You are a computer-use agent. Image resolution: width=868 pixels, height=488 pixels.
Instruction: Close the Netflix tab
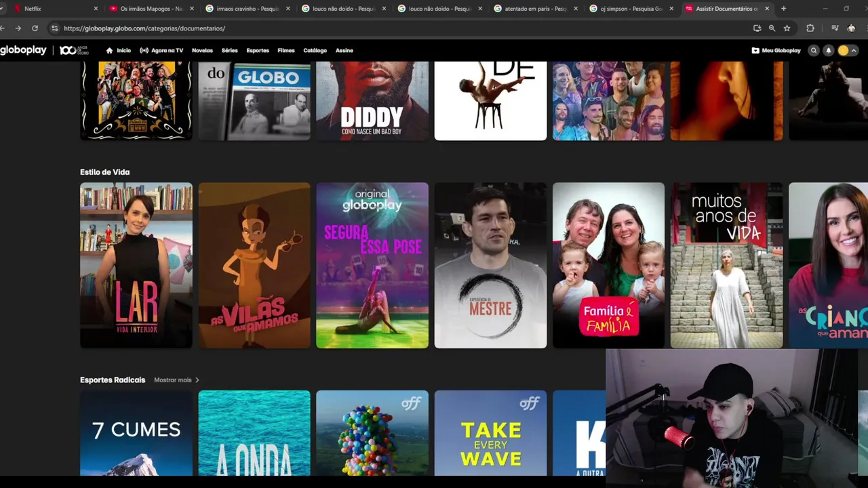[x=96, y=9]
